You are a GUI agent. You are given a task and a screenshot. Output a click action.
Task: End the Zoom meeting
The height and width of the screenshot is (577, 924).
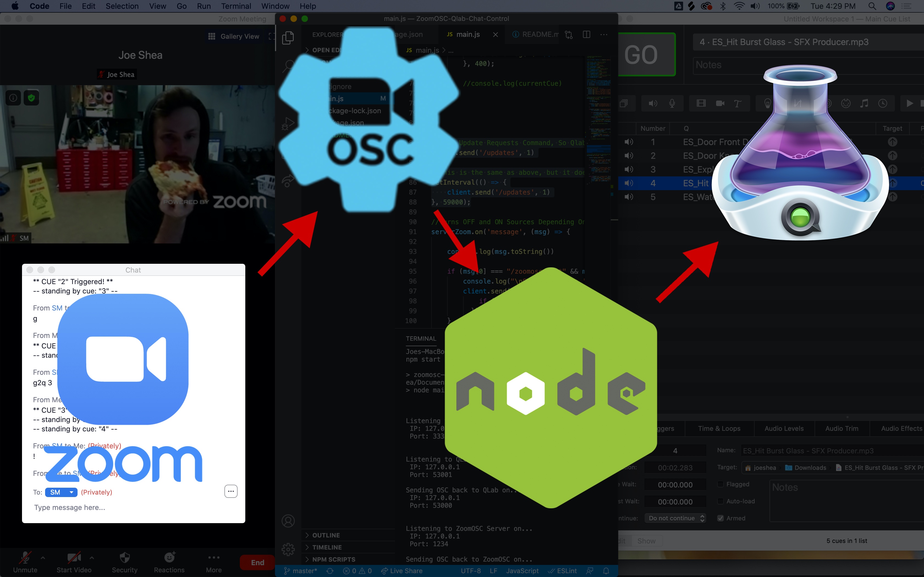click(x=256, y=562)
